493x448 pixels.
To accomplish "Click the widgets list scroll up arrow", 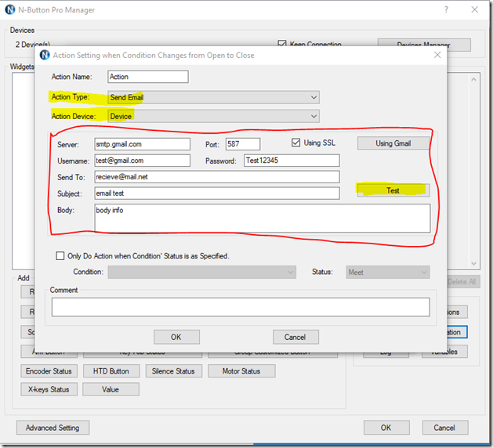I will coord(474,79).
